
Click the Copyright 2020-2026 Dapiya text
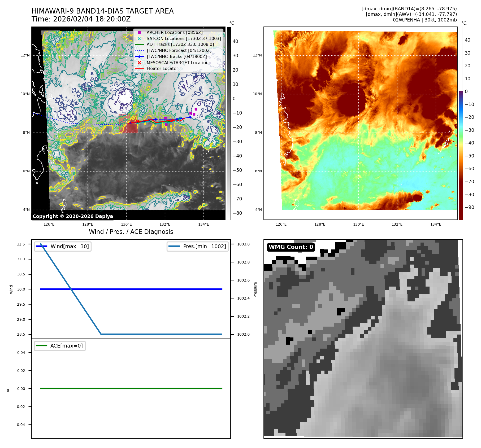pos(73,216)
